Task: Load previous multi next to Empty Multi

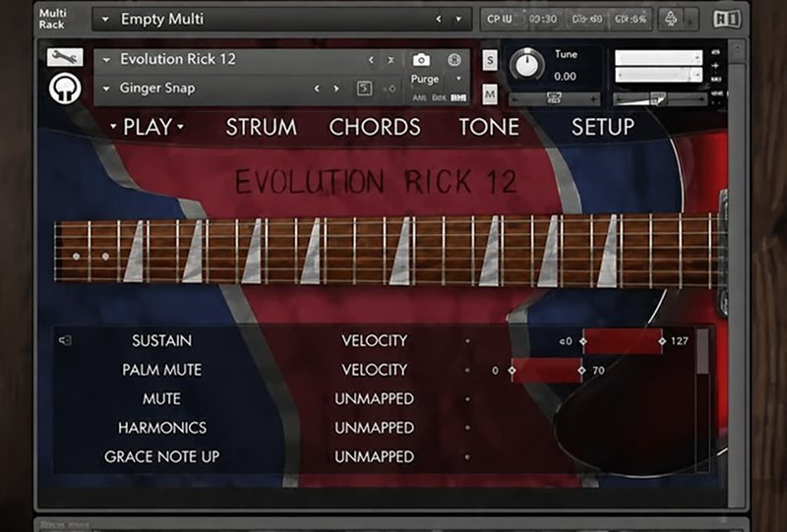Action: (x=439, y=19)
